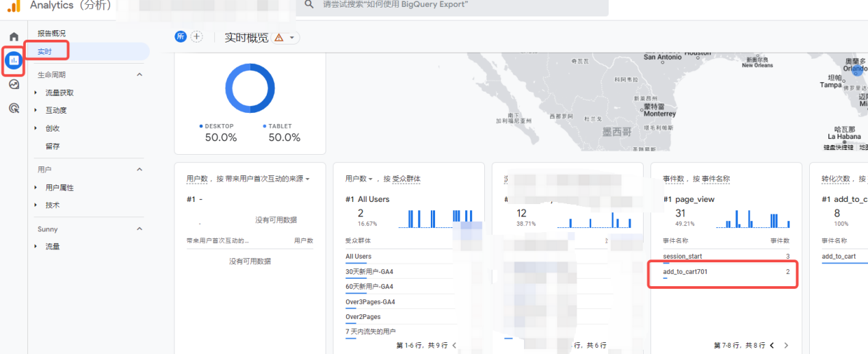
Task: Open the Advertising cursor-target icon
Action: tap(14, 108)
